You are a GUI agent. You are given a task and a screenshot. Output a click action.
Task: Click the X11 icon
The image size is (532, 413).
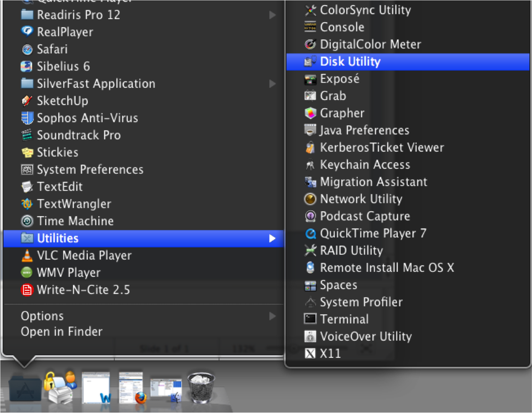310,353
